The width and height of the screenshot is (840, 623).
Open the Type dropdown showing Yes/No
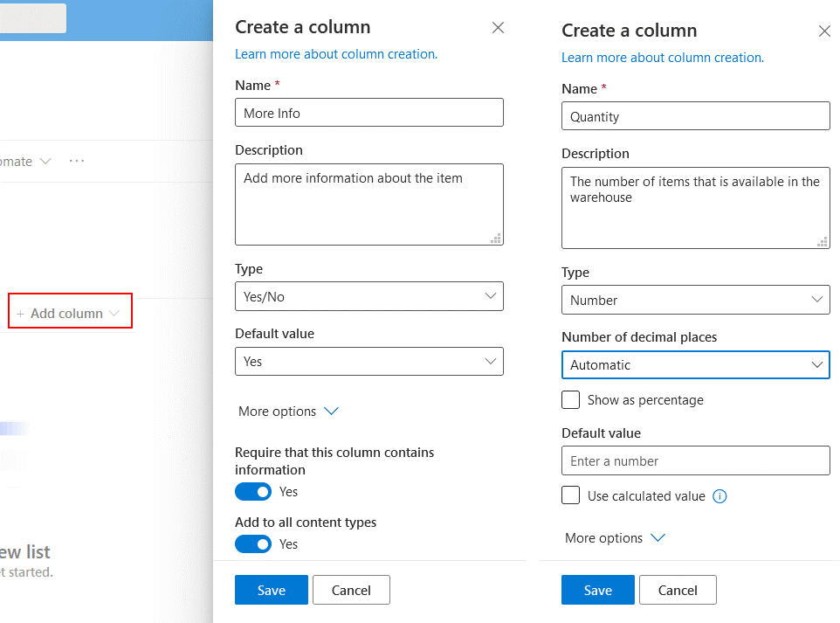pos(368,296)
